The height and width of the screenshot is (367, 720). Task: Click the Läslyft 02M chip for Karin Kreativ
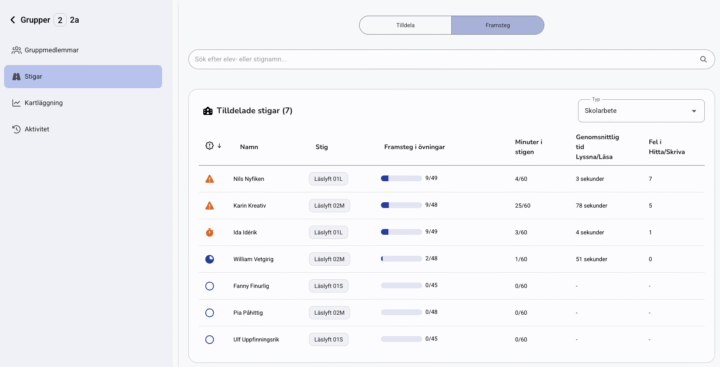point(329,205)
